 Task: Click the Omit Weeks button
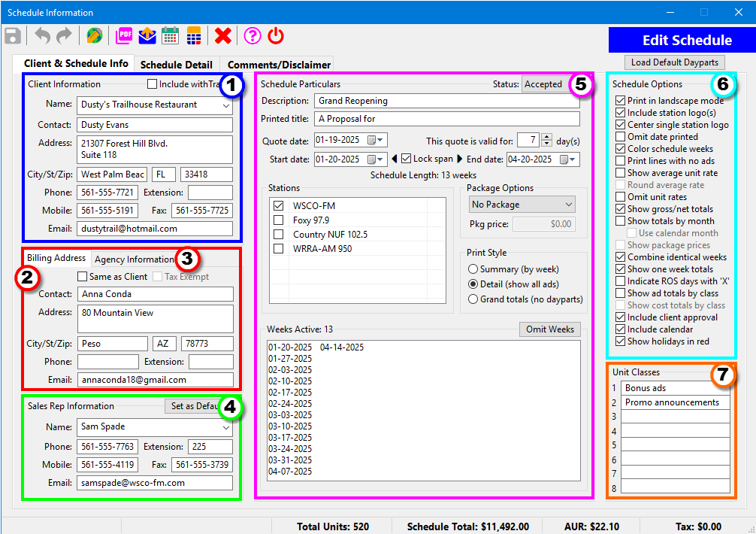point(549,329)
